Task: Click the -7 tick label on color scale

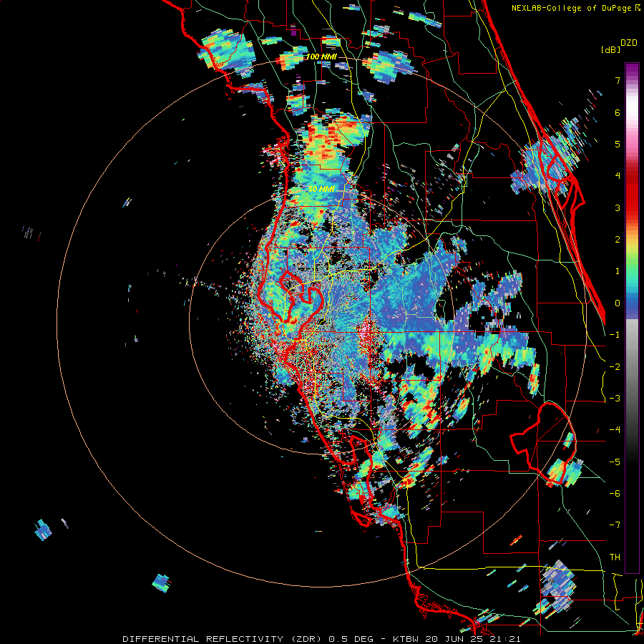Action: tap(615, 525)
